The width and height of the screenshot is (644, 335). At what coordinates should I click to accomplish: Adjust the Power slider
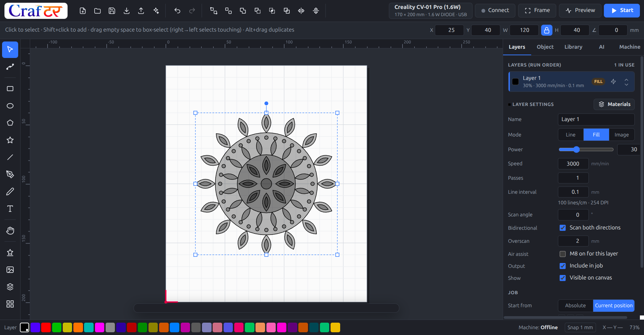586,149
